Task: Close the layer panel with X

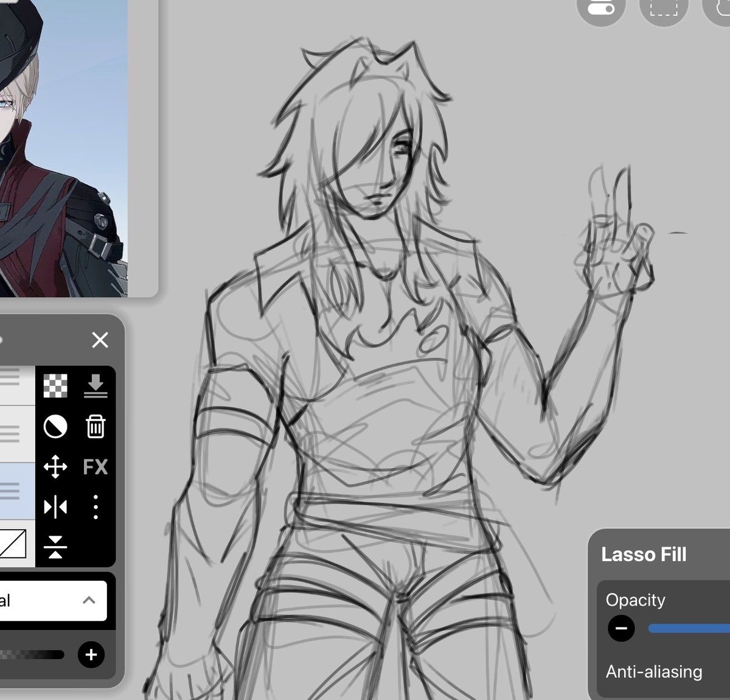Action: click(100, 340)
